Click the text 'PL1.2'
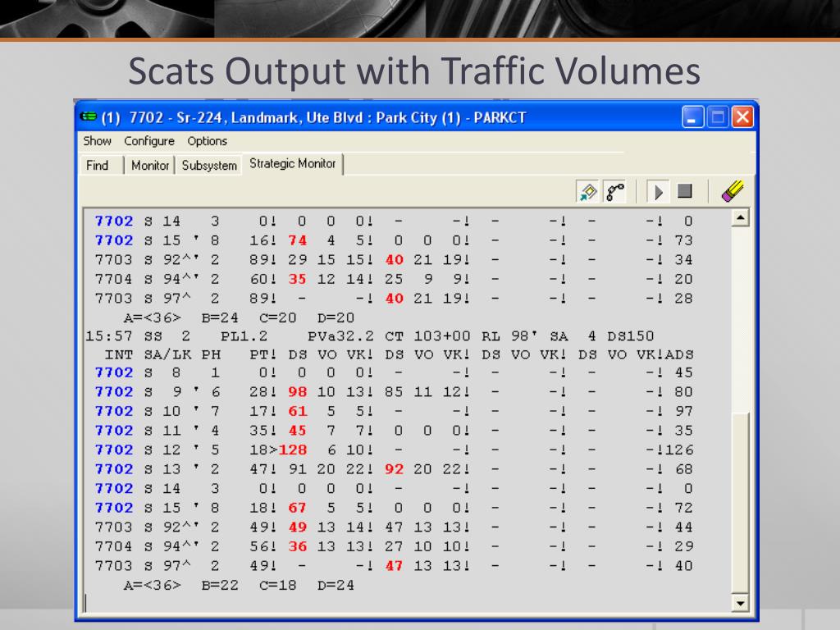This screenshot has height=630, width=840. (244, 336)
